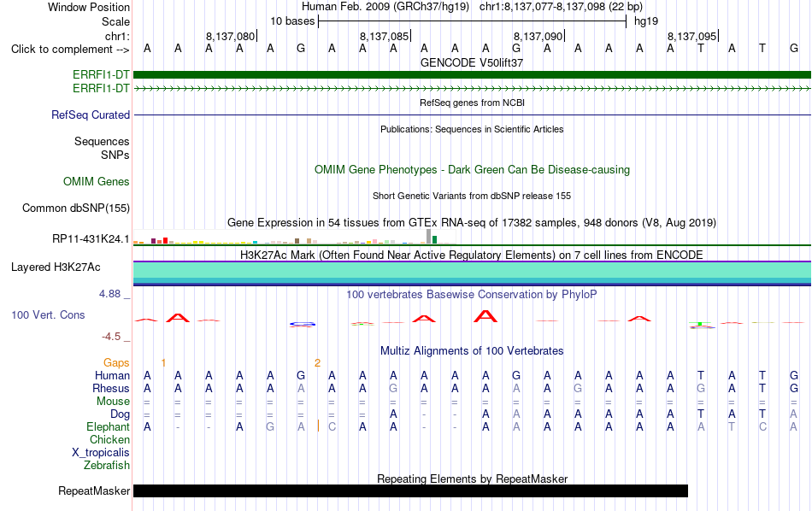The height and width of the screenshot is (511, 812).
Task: Open the GTEx Gene Expression track title
Action: click(472, 223)
